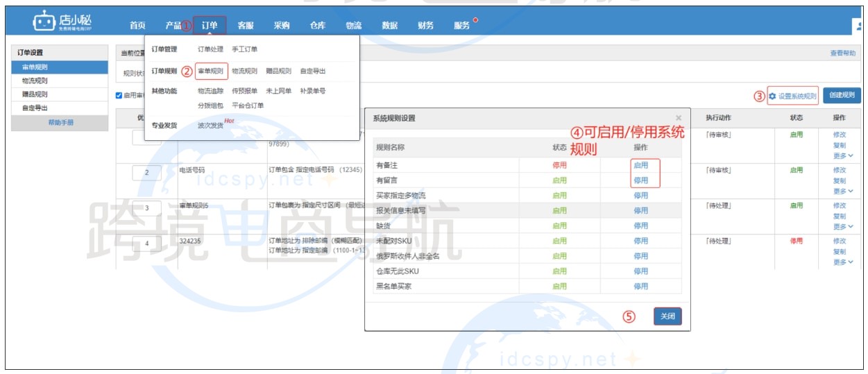
Task: Open 待预报单 under 其他功能
Action: 244,91
